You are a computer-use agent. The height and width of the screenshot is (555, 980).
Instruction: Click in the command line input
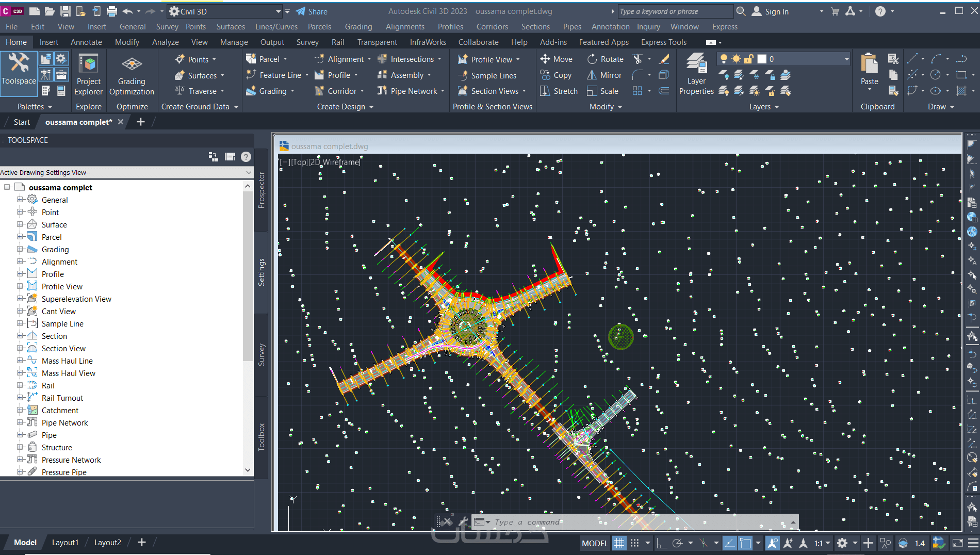640,522
